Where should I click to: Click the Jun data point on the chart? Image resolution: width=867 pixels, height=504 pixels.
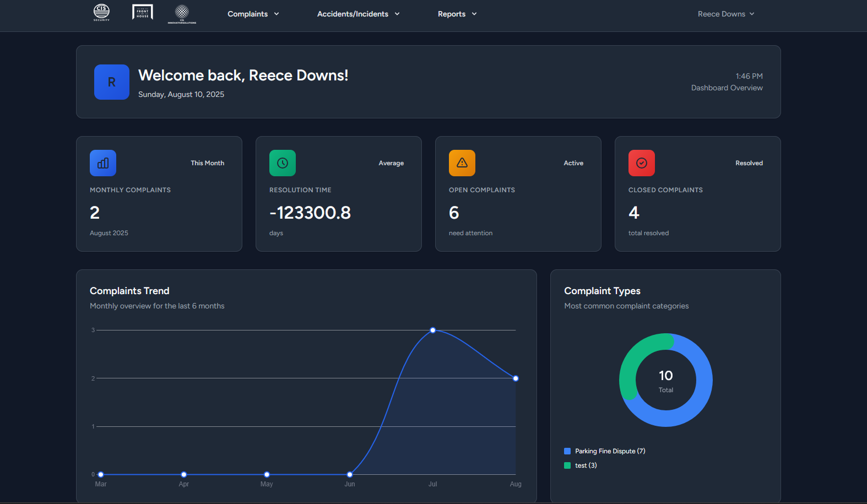350,474
